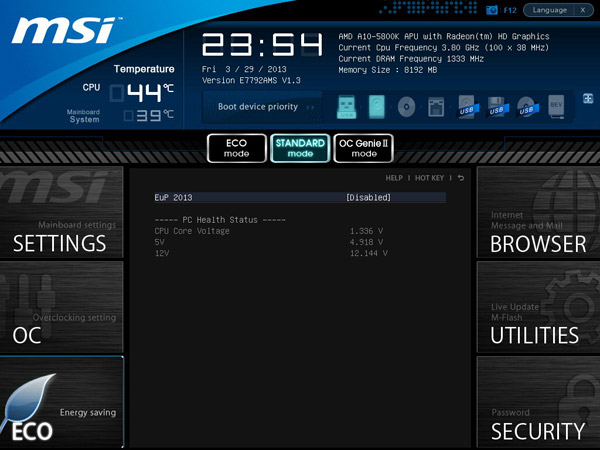This screenshot has width=600, height=450.
Task: Click the PC Health Status header
Action: pyautogui.click(x=220, y=220)
